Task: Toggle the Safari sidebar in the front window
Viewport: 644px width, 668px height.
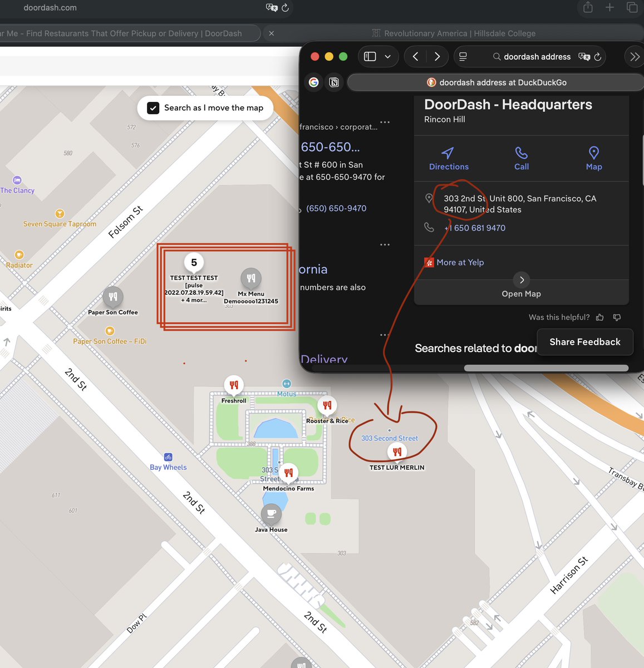Action: pyautogui.click(x=370, y=56)
